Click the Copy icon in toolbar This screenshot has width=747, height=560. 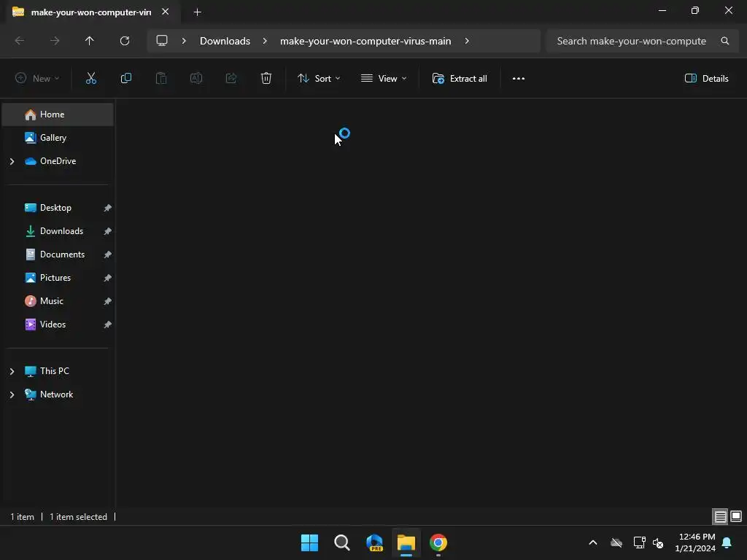click(x=125, y=79)
